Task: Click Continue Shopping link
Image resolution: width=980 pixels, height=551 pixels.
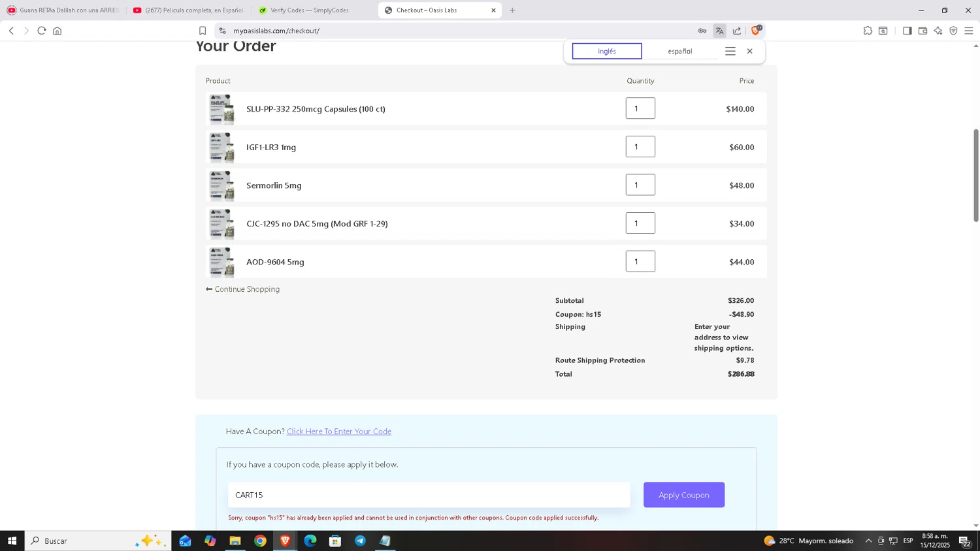Action: point(242,289)
